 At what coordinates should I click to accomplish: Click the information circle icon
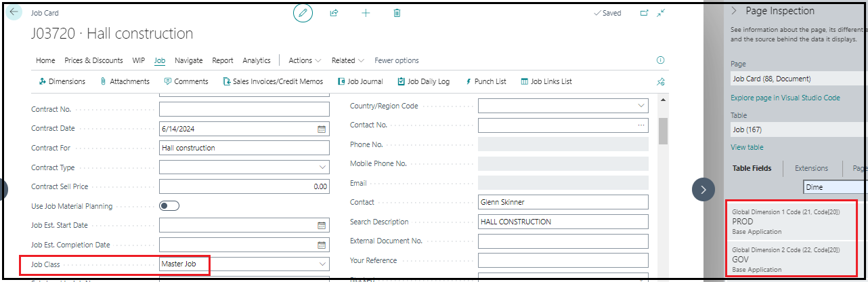point(661,60)
